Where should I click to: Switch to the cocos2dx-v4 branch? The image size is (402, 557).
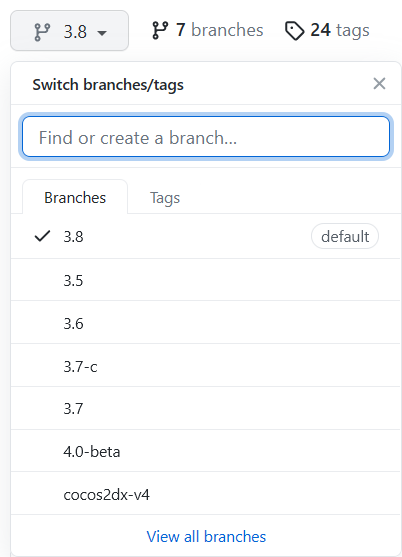pyautogui.click(x=205, y=494)
